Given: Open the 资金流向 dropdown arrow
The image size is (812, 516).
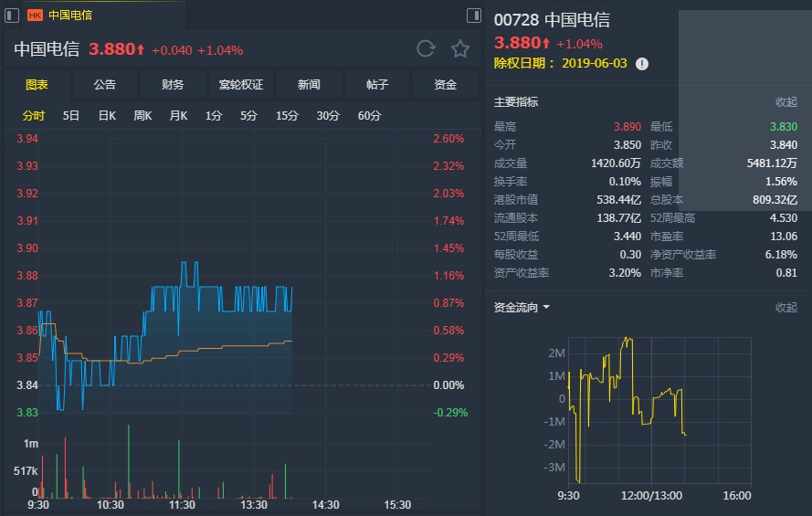Looking at the screenshot, I should (546, 308).
